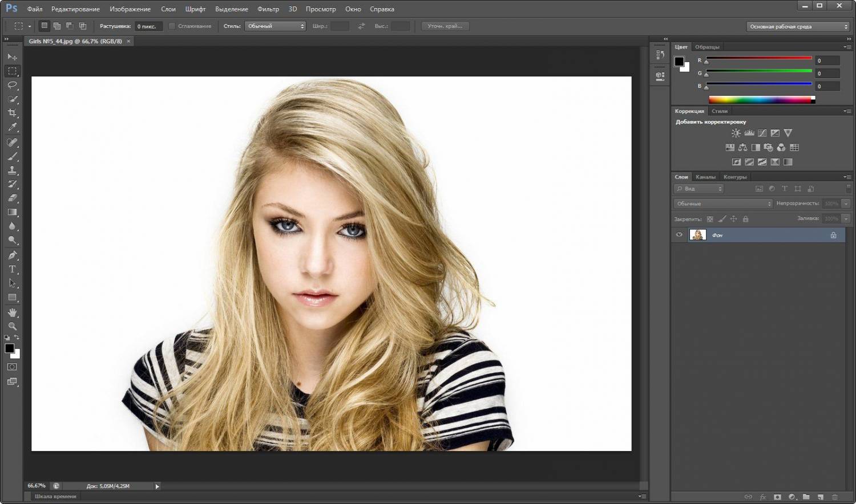Switch to the Каналы tab
This screenshot has height=504, width=856.
point(705,177)
